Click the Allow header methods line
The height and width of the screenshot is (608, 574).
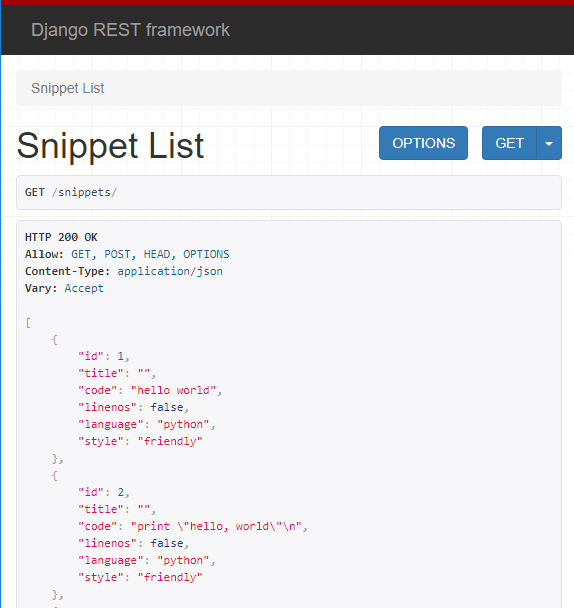click(x=127, y=254)
